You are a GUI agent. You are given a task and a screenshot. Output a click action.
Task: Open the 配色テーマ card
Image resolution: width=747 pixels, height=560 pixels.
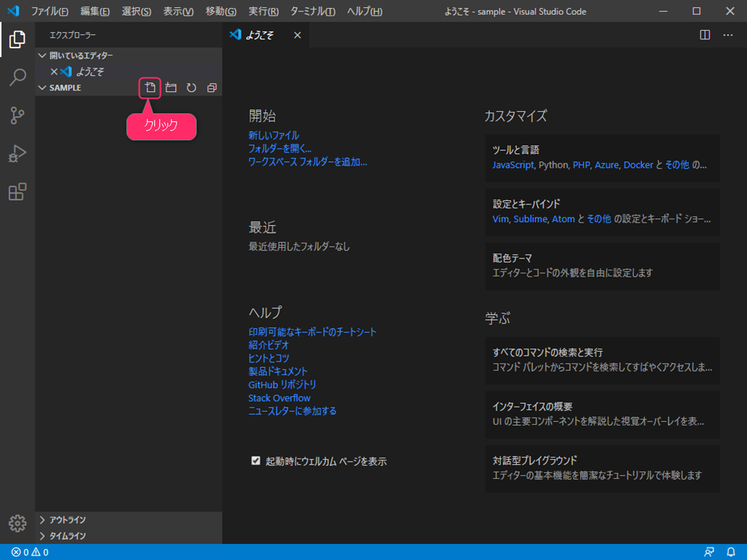[602, 266]
